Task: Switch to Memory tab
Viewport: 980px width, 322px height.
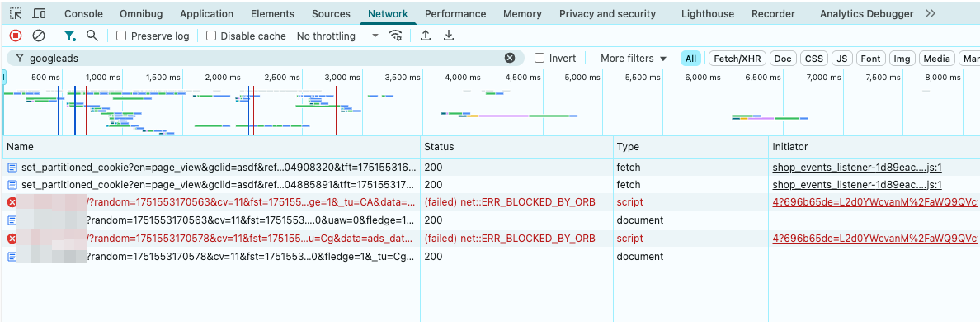Action: point(522,14)
